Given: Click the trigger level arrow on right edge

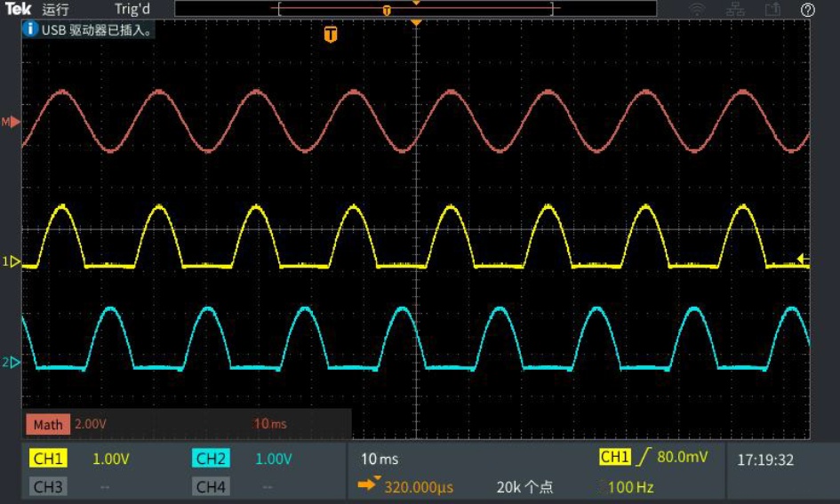Looking at the screenshot, I should (803, 260).
